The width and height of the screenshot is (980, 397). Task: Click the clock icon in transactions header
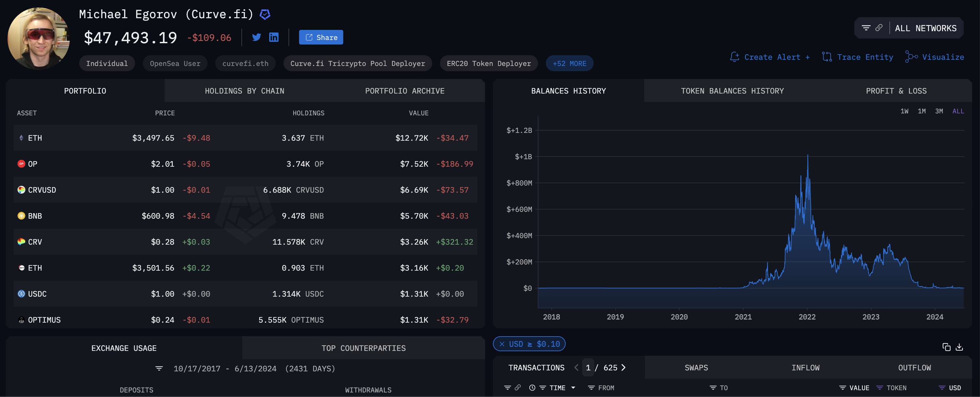(x=532, y=388)
